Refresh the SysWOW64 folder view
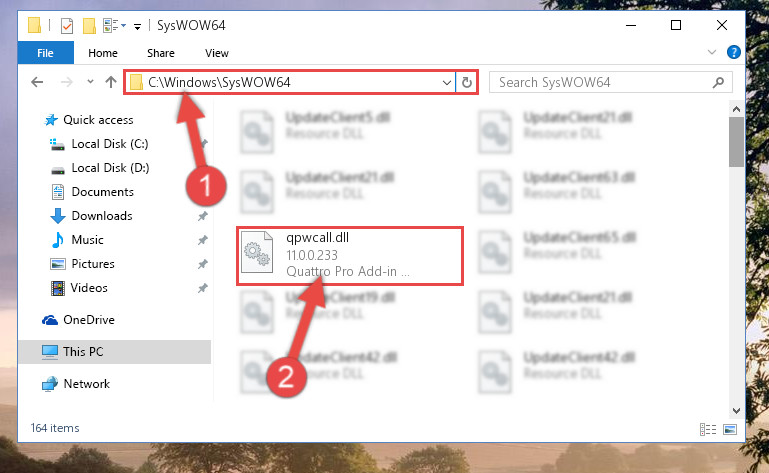The image size is (769, 473). [x=467, y=82]
